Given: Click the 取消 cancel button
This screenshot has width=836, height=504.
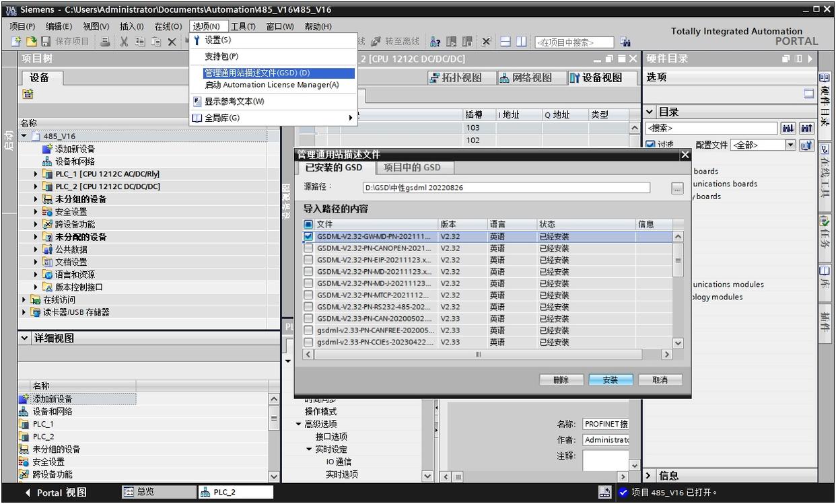Looking at the screenshot, I should pos(660,380).
